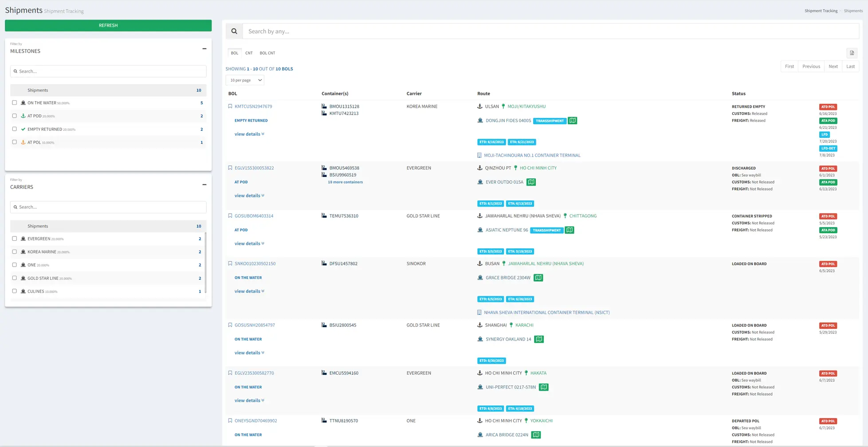The image size is (868, 447).
Task: Check the KOREA MARINE carrier filter
Action: pos(15,251)
